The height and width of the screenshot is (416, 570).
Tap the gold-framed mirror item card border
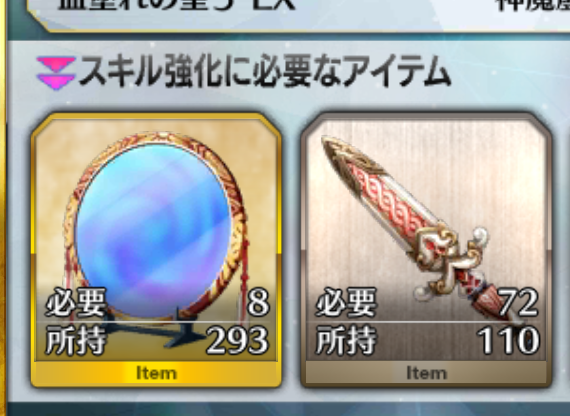click(x=156, y=250)
